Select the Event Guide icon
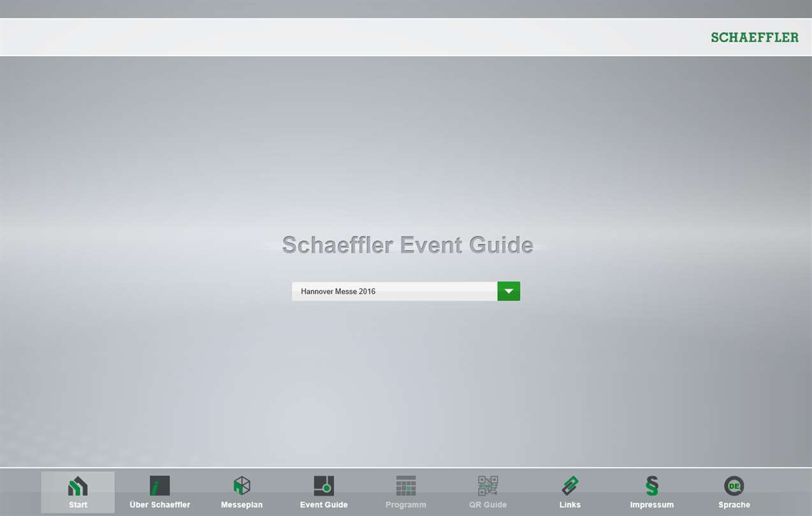 coord(324,486)
